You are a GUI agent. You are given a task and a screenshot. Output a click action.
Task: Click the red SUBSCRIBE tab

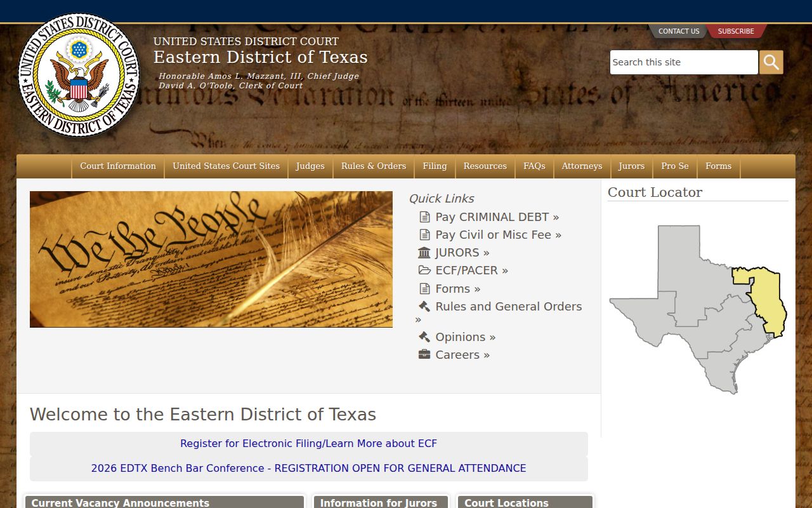pos(736,31)
